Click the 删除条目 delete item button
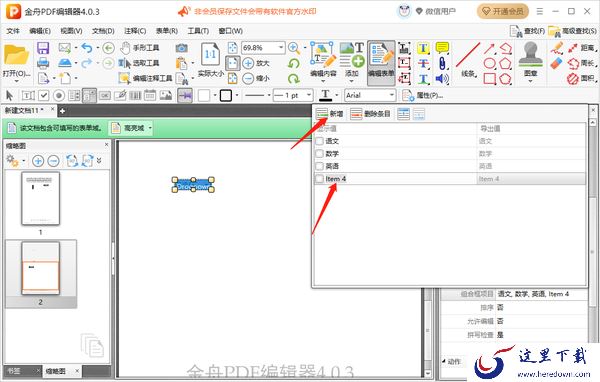 [370, 114]
